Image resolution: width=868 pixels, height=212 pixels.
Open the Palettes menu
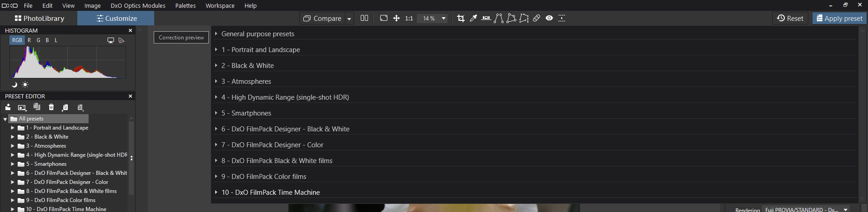(185, 5)
